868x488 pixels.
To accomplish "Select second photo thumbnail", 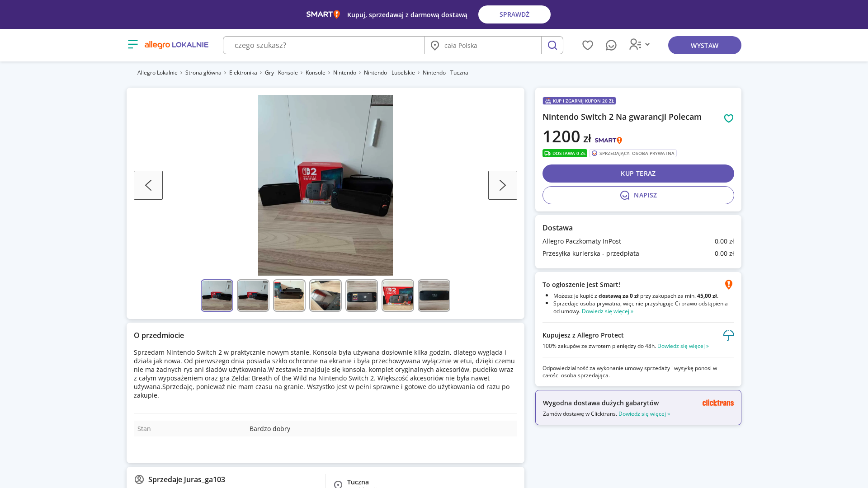I will tap(253, 296).
